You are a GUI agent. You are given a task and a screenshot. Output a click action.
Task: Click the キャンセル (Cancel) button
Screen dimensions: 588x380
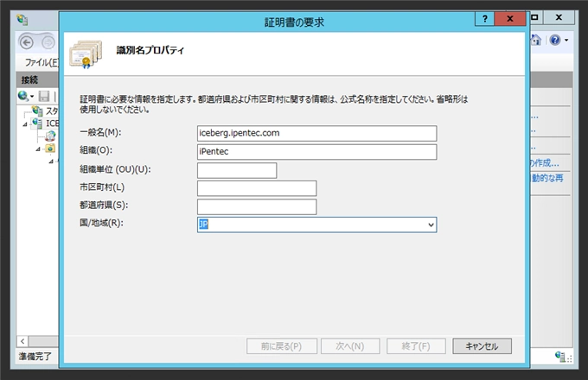coord(482,346)
